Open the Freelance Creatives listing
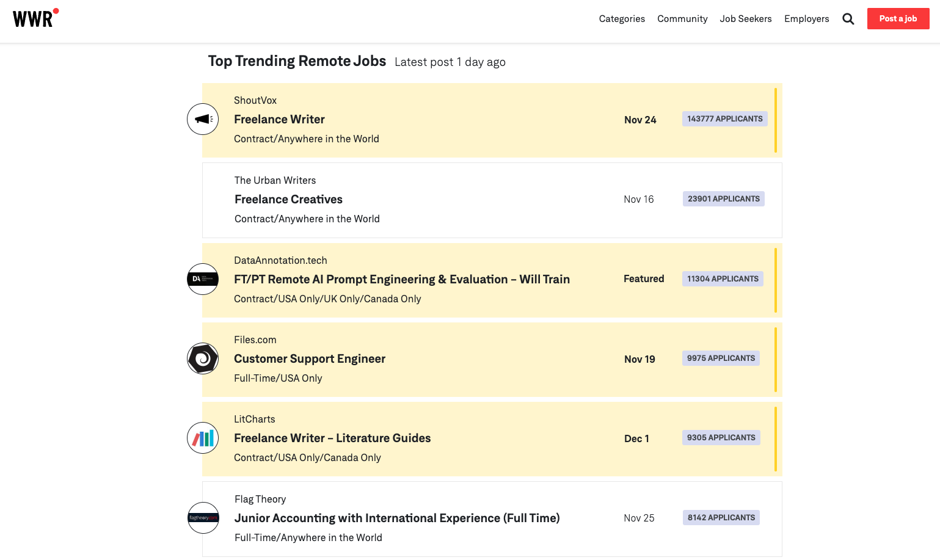Image resolution: width=940 pixels, height=560 pixels. tap(288, 199)
